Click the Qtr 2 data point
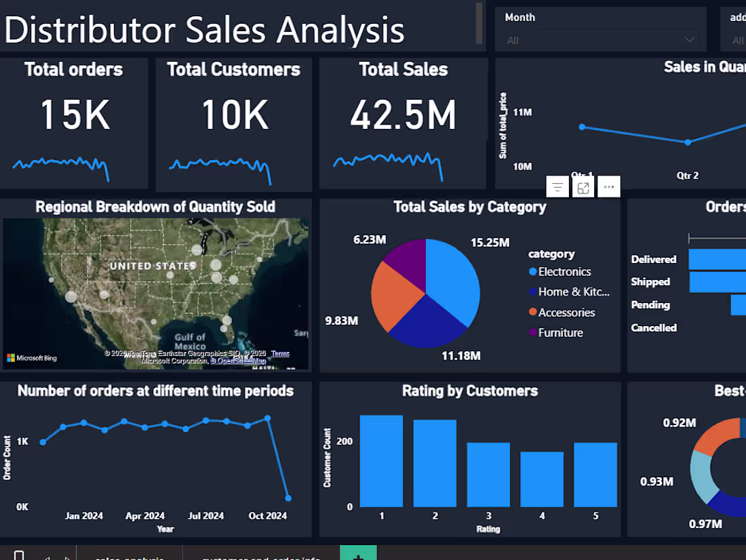Viewport: 746px width, 560px height. point(688,142)
